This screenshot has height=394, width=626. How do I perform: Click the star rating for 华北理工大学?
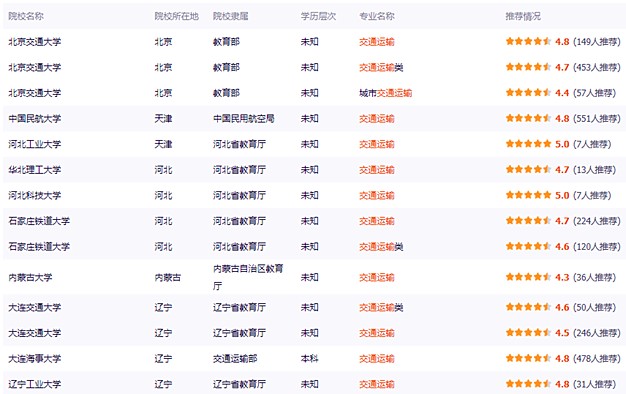coord(528,169)
